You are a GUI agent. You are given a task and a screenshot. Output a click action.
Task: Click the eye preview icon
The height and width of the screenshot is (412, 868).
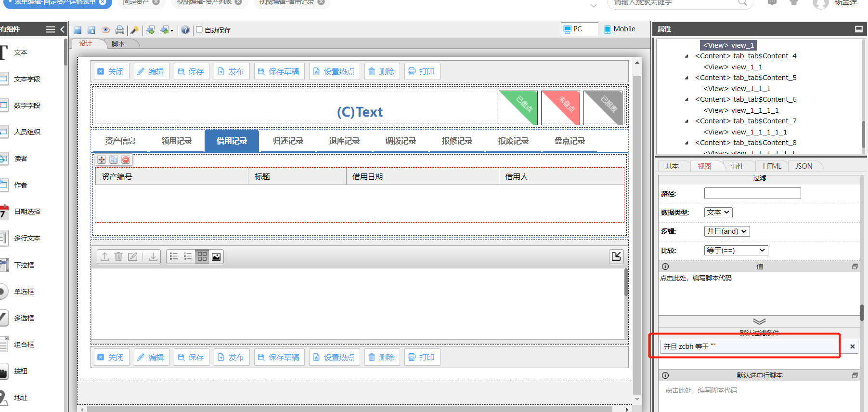coord(105,30)
